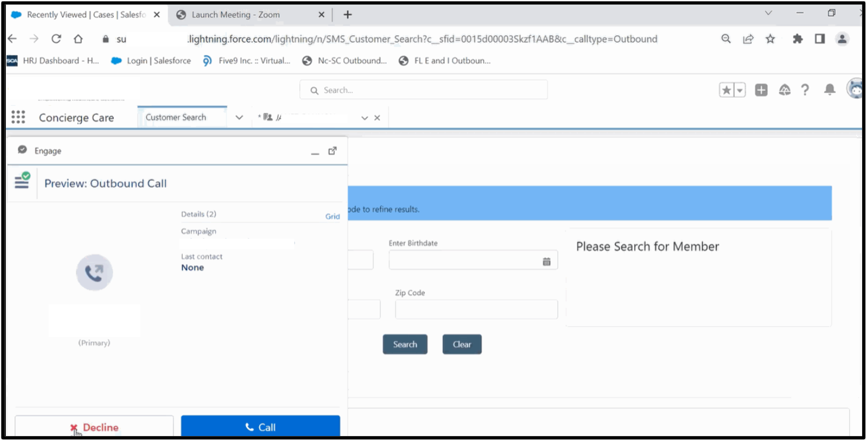Click the padlock site info icon
The image size is (868, 440).
point(105,39)
